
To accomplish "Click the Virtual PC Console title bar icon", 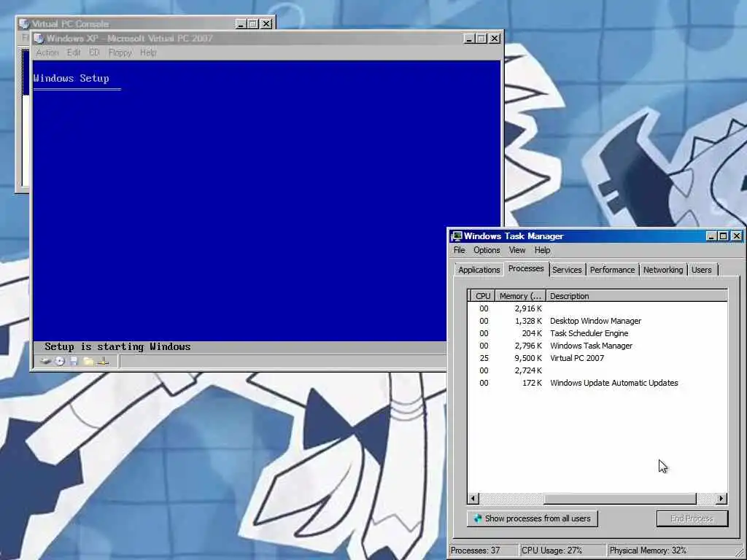I will tap(24, 24).
